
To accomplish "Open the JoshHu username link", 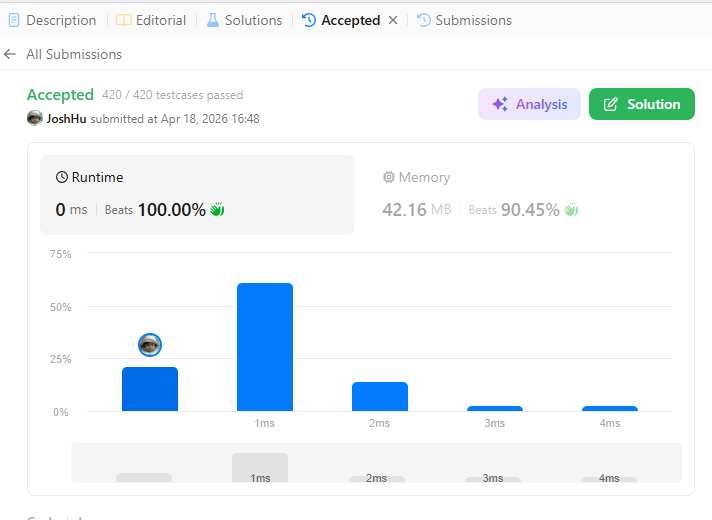I will tap(66, 119).
